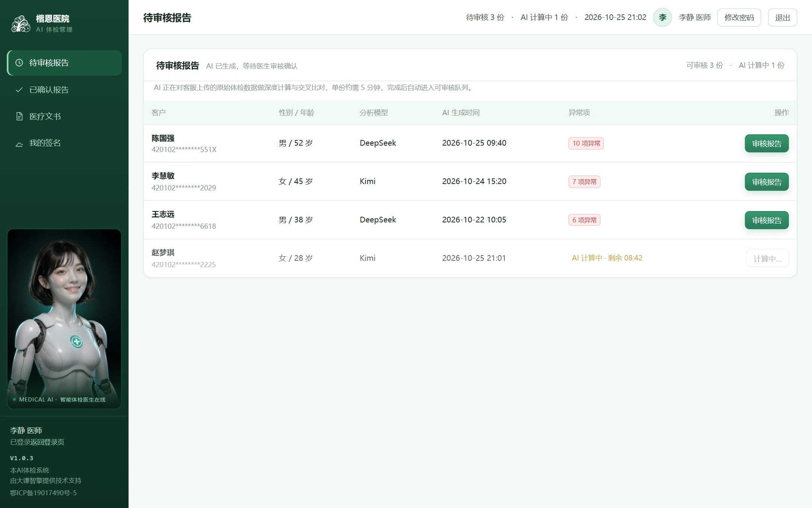Click the 分析模型 column header
Screen dimensions: 812x508
click(374, 113)
